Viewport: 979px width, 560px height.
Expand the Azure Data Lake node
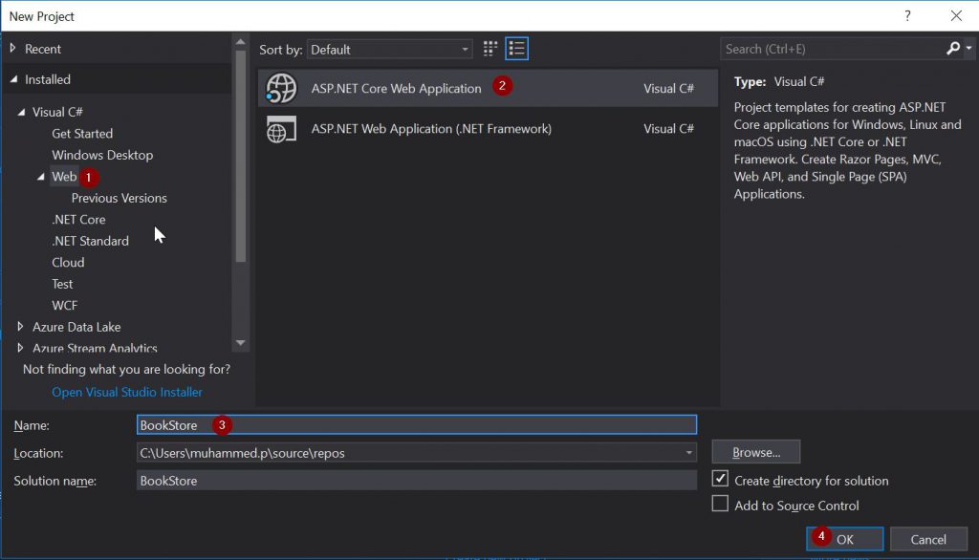coord(21,327)
